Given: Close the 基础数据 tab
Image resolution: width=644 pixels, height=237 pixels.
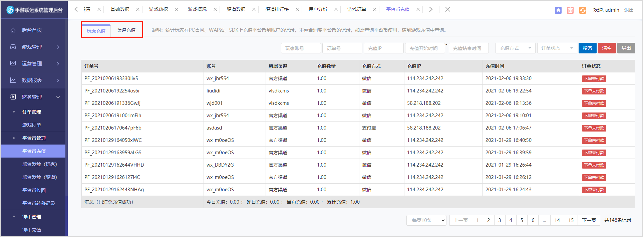Looking at the screenshot, I should point(138,9).
